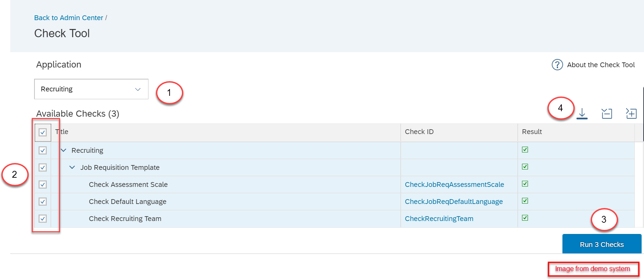Click the green result icon for Check Default Language
Screen dimensions: 644x280
pyautogui.click(x=525, y=201)
